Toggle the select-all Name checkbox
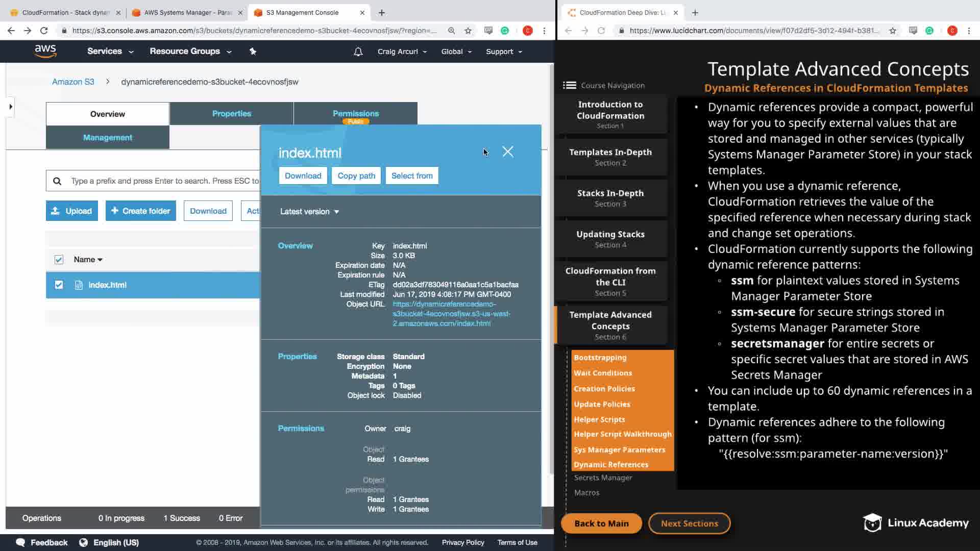The height and width of the screenshot is (551, 980). point(59,260)
